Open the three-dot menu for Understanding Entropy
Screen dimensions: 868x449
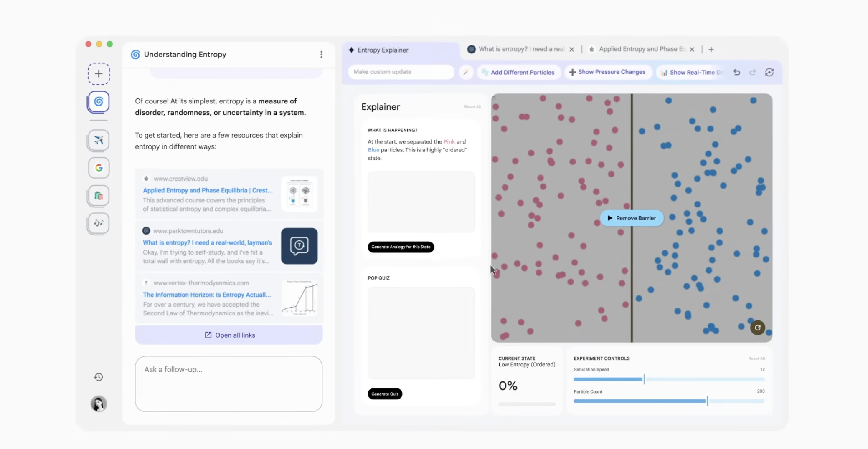pos(321,55)
